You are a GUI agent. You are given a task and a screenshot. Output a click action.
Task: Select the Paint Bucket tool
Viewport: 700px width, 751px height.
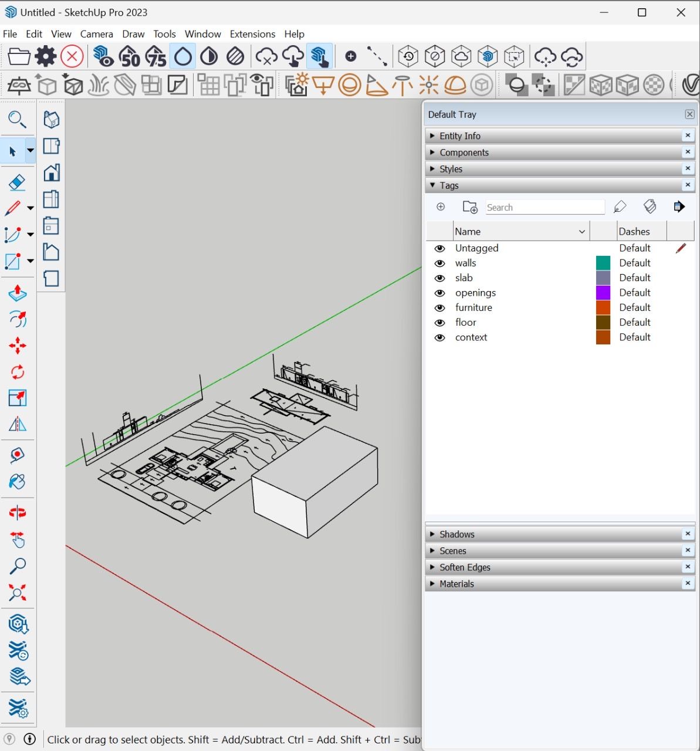point(18,482)
